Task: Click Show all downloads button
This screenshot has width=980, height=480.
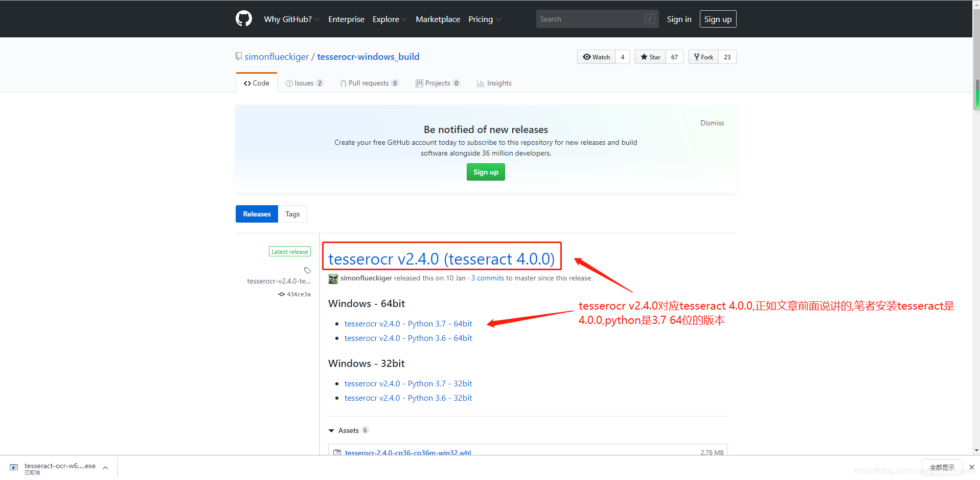Action: (x=942, y=468)
